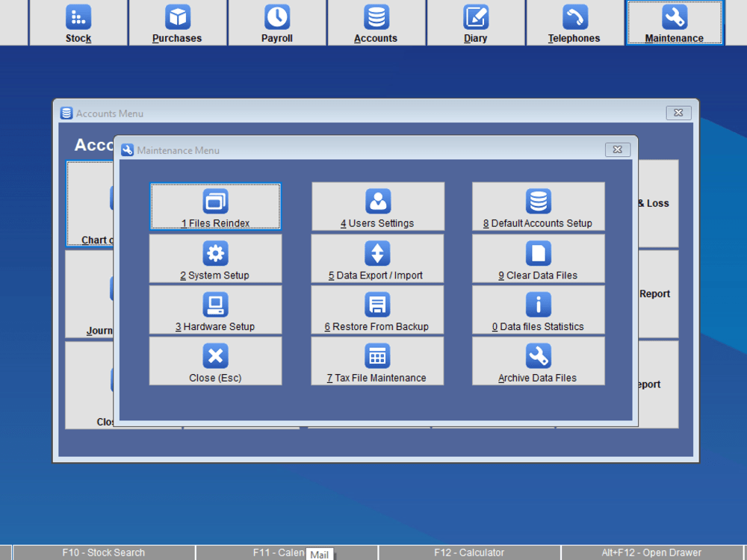
Task: Click the Files Reindex icon
Action: click(215, 206)
